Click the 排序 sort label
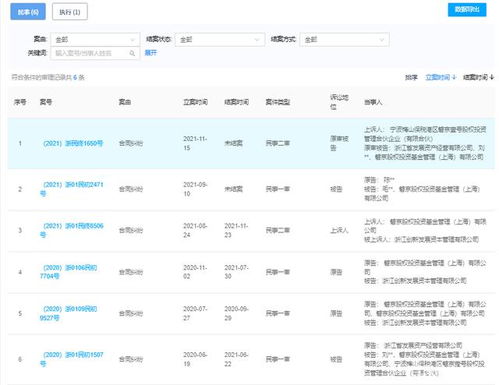This screenshot has width=499, height=385. point(411,77)
